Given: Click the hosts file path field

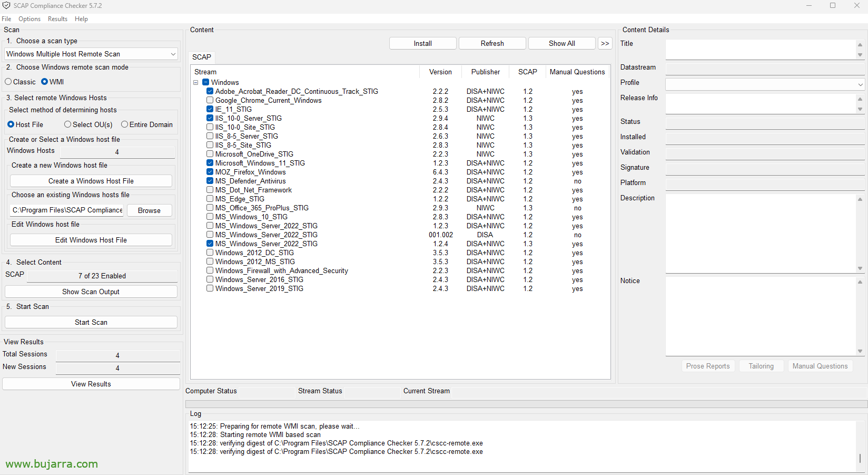Looking at the screenshot, I should click(67, 210).
